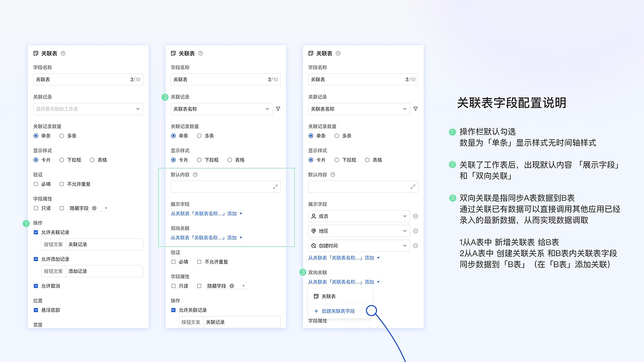The height and width of the screenshot is (362, 644).
Task: Click the 添加 chevron under 双向关联
Action: pyautogui.click(x=378, y=282)
